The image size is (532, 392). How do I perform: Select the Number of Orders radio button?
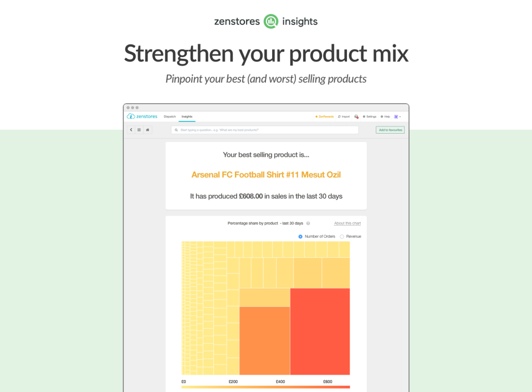coord(300,237)
